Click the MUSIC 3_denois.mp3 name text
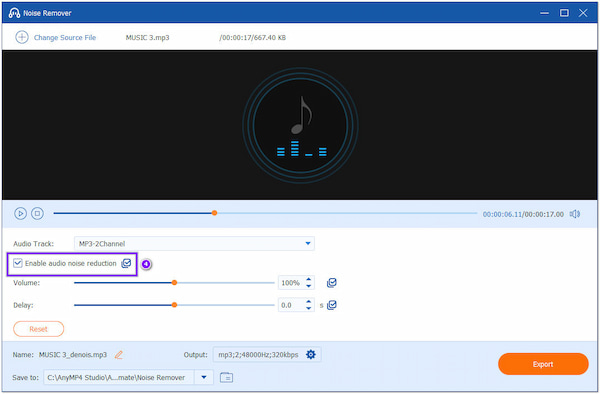600x394 pixels. (x=73, y=355)
